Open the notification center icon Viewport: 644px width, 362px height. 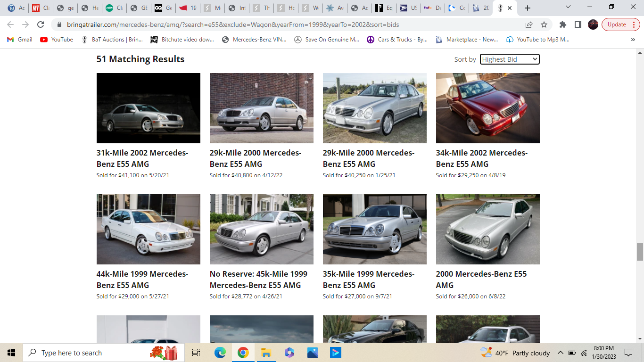click(x=628, y=353)
